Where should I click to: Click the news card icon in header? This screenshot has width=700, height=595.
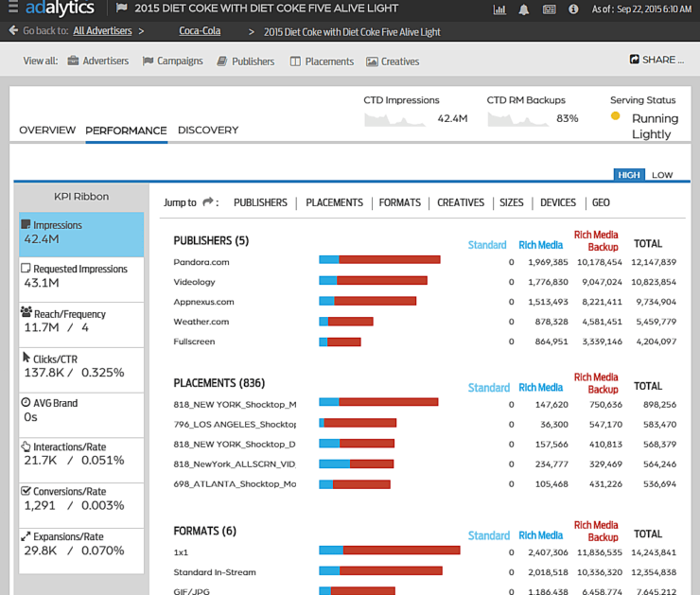click(549, 9)
